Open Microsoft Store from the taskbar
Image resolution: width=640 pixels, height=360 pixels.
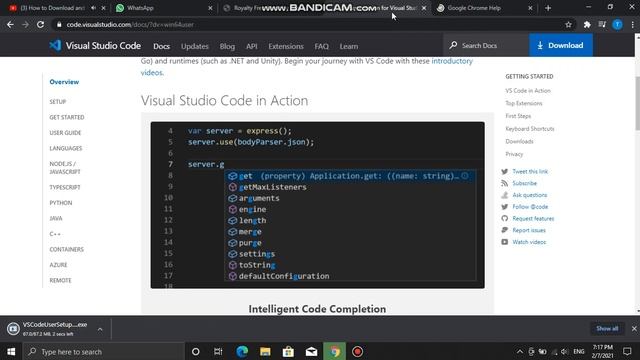[288, 351]
